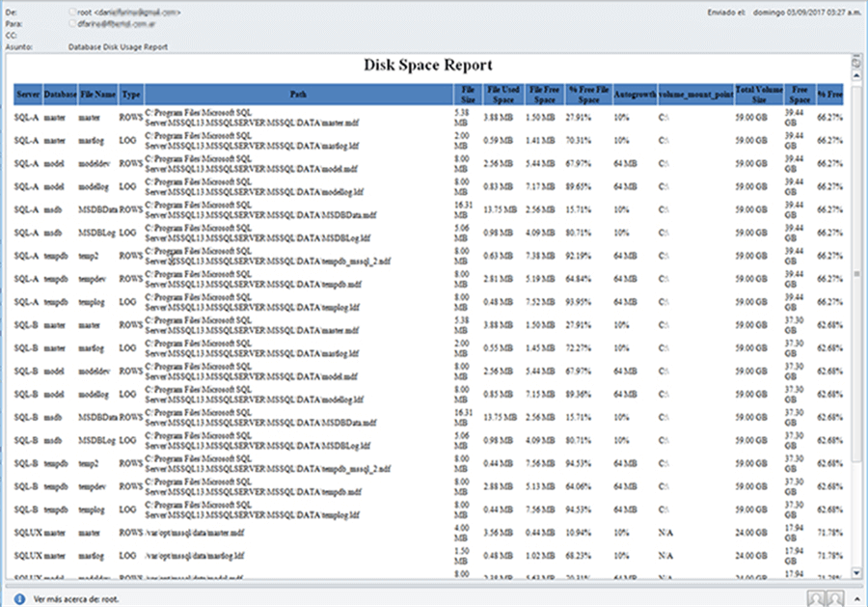Click the Path column header
This screenshot has height=607, width=868.
click(297, 95)
